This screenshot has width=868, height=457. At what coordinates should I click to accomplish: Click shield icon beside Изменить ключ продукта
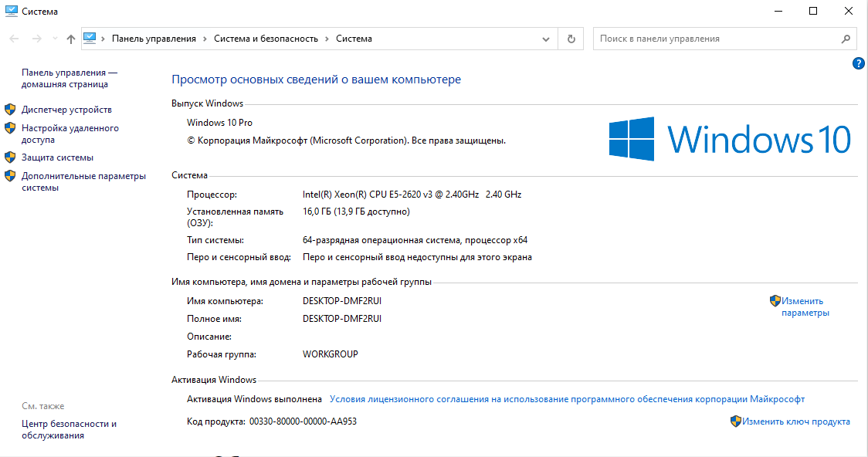(736, 421)
